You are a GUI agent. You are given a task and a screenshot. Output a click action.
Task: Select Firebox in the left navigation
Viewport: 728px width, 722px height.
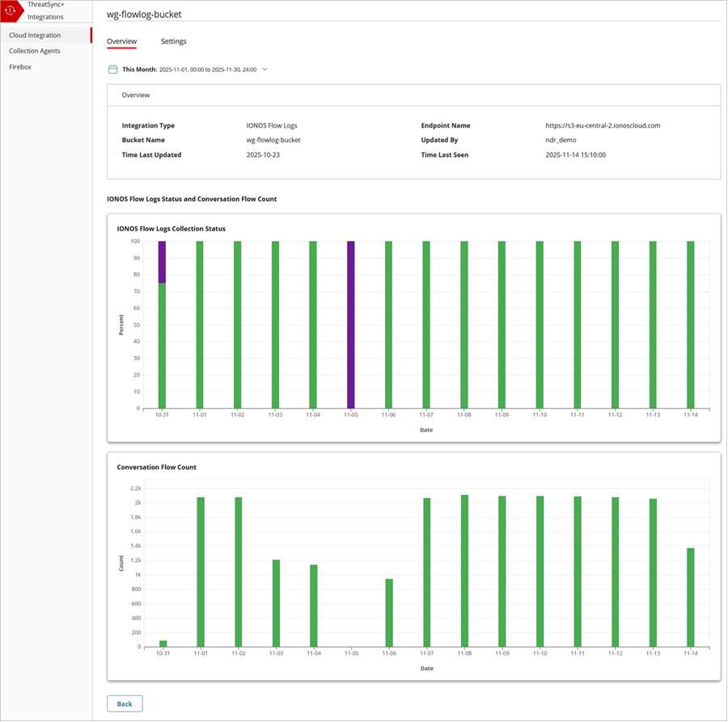pyautogui.click(x=19, y=66)
